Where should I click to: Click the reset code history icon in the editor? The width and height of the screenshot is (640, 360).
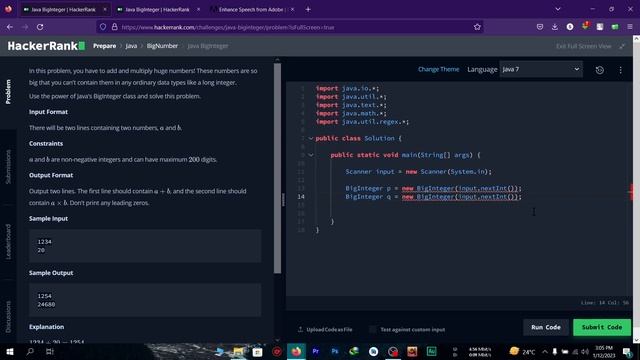pos(600,70)
